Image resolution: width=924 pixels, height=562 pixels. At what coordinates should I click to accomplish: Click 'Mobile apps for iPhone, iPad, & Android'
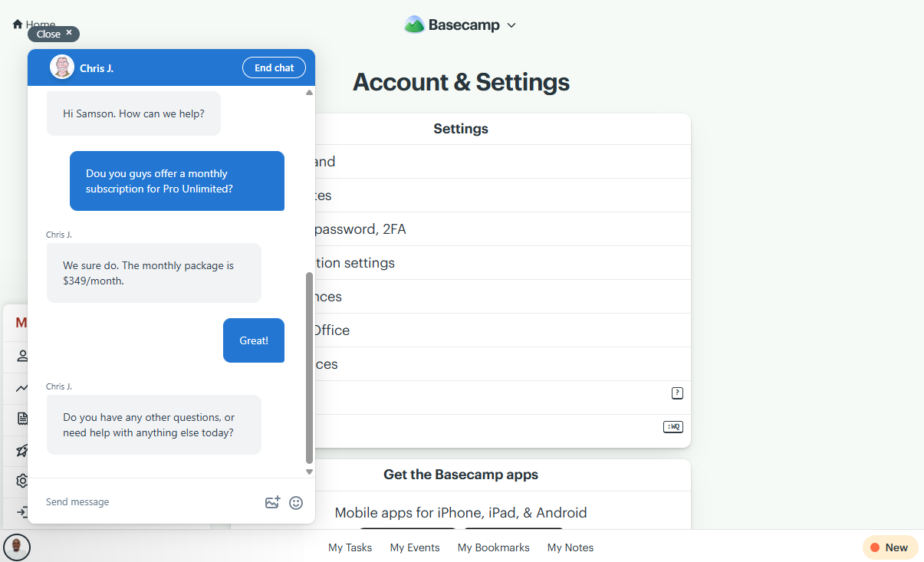[x=461, y=512]
